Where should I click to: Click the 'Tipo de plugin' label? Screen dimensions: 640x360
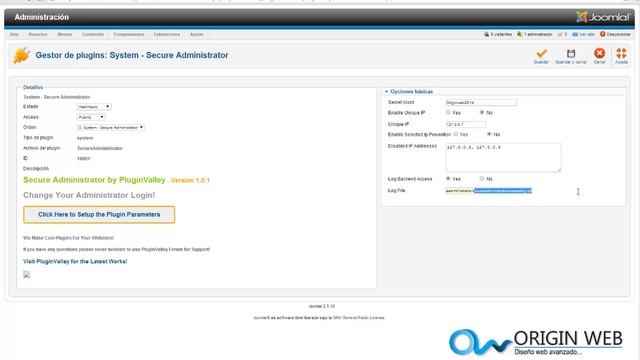[x=38, y=138]
